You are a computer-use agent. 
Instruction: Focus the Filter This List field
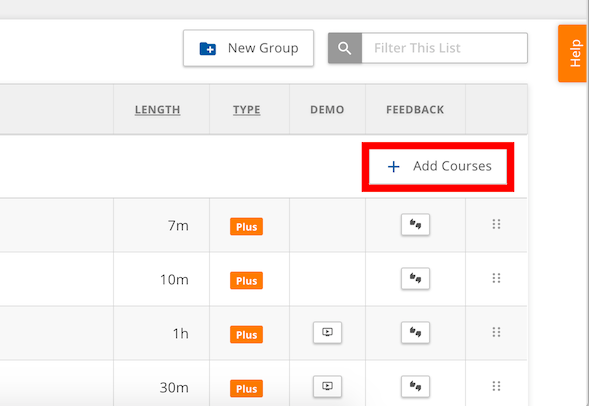click(x=444, y=48)
